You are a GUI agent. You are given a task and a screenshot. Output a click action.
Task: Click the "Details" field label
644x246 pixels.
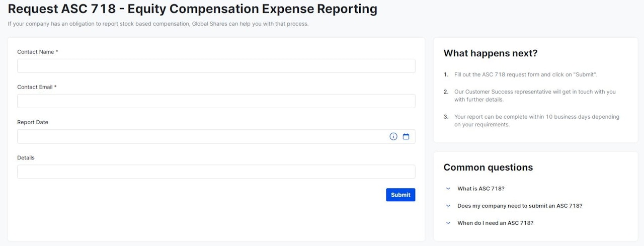coord(26,157)
